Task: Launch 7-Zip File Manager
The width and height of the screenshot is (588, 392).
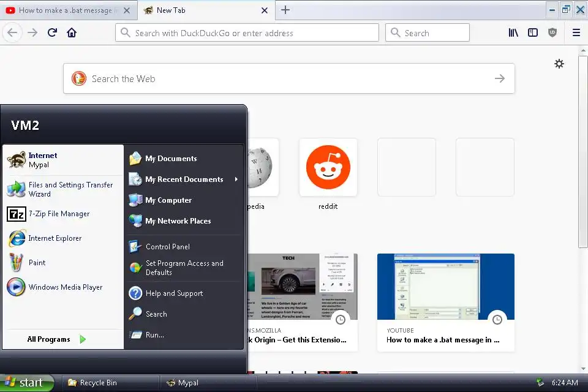Action: [x=63, y=214]
